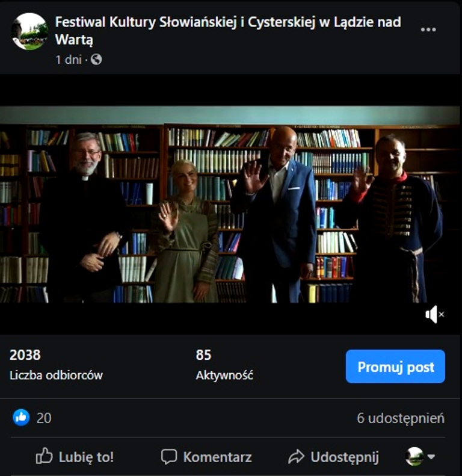The height and width of the screenshot is (476, 462).
Task: Click the small acting-as profile avatar
Action: coord(414,456)
